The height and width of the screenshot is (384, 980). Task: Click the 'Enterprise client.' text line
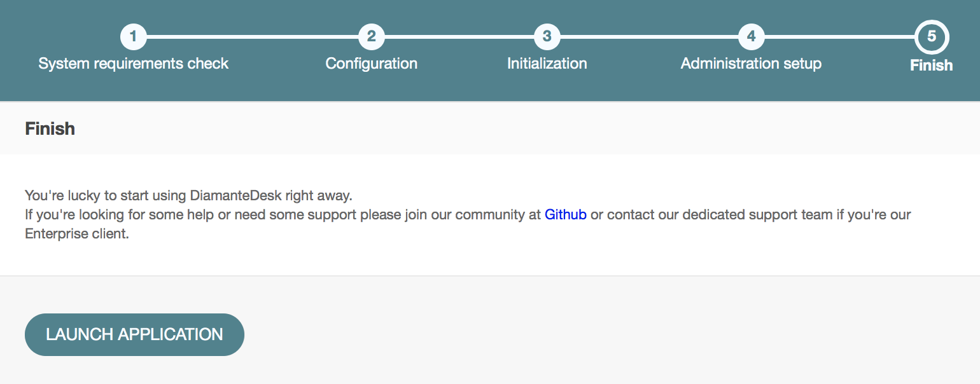(77, 234)
